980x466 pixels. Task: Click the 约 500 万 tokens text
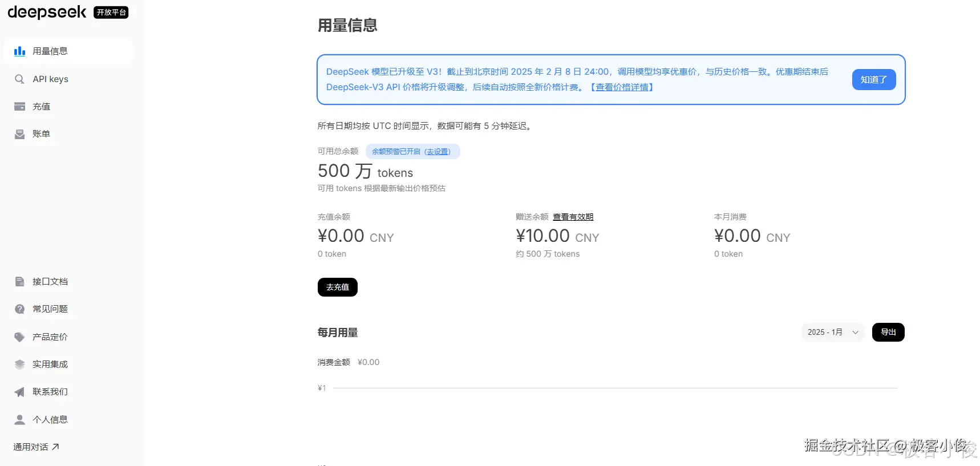coord(548,254)
